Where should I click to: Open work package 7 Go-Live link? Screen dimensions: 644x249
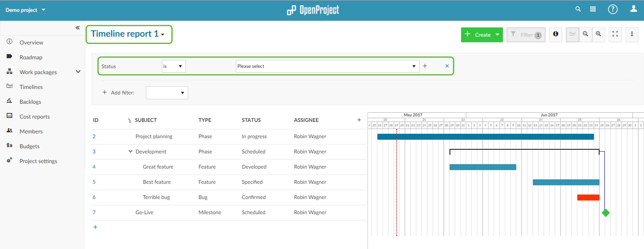(94, 212)
